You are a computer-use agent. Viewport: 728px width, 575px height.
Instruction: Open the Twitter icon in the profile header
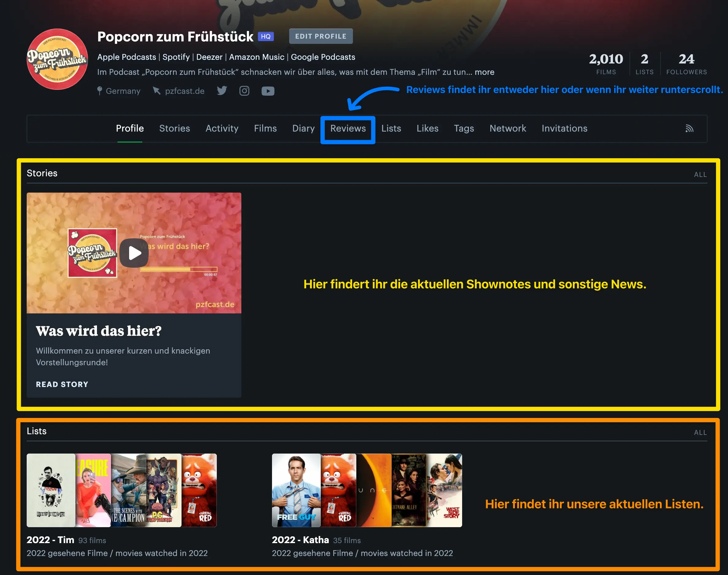click(x=222, y=90)
